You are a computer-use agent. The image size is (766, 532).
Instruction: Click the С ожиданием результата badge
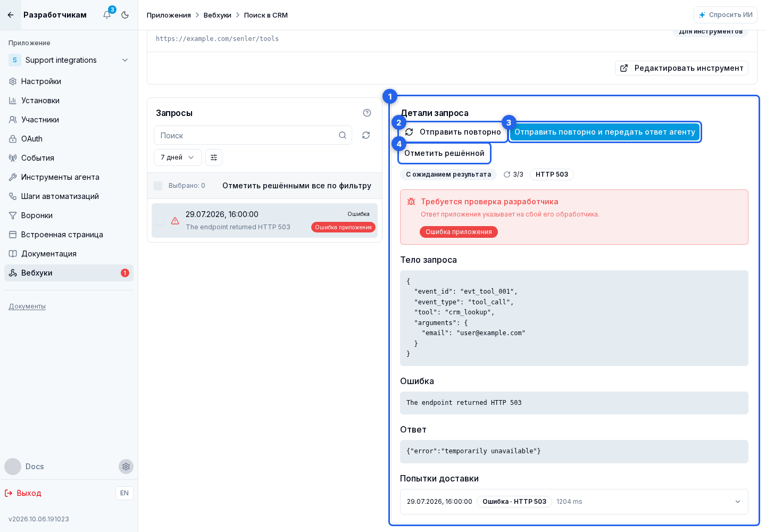click(x=448, y=174)
